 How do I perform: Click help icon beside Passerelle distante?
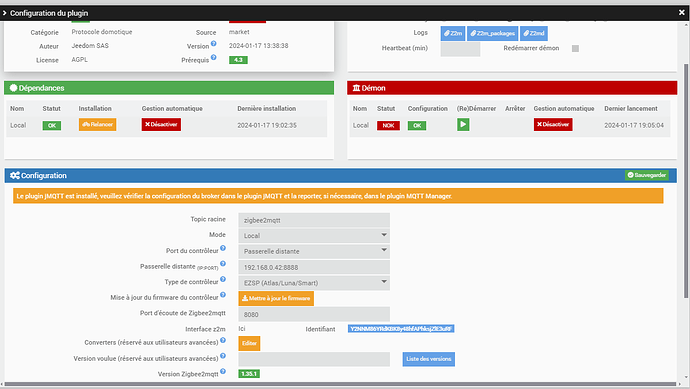(223, 264)
